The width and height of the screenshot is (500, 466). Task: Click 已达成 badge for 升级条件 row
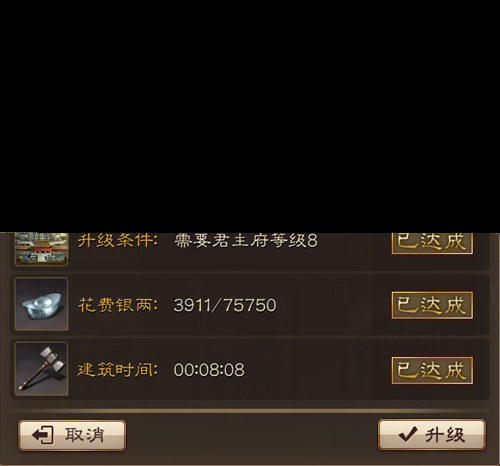[x=432, y=243]
